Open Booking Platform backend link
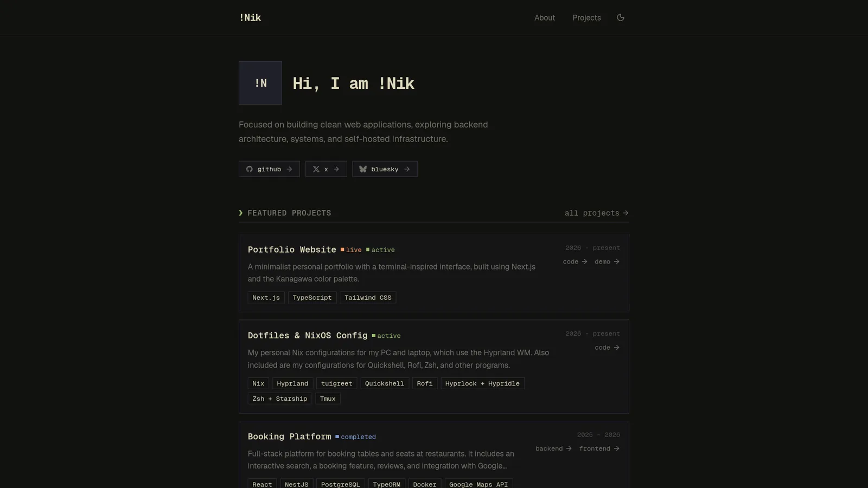 point(554,449)
